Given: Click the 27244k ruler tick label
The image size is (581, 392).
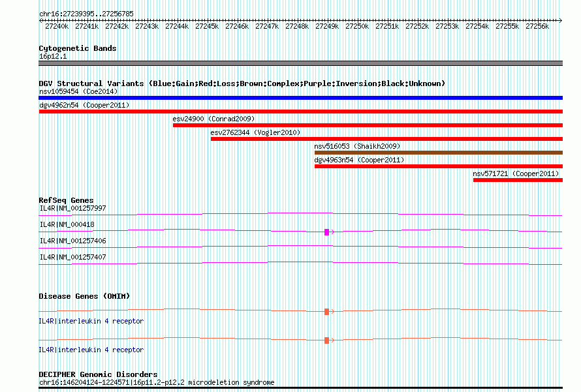Looking at the screenshot, I should click(x=177, y=26).
